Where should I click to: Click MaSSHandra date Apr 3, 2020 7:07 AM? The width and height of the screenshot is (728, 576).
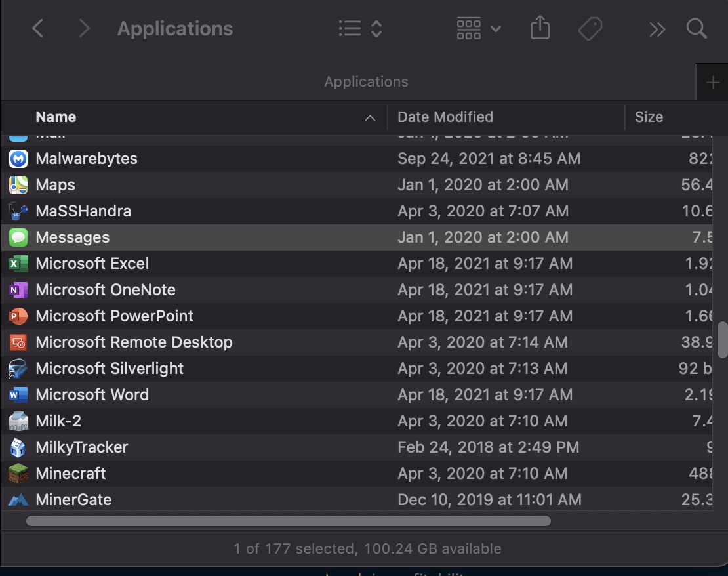click(483, 211)
